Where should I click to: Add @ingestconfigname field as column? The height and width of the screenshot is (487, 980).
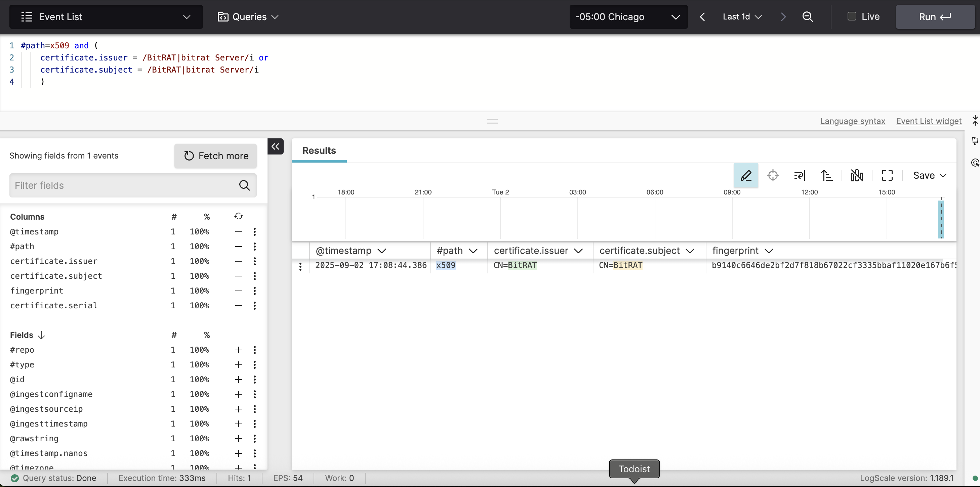239,394
